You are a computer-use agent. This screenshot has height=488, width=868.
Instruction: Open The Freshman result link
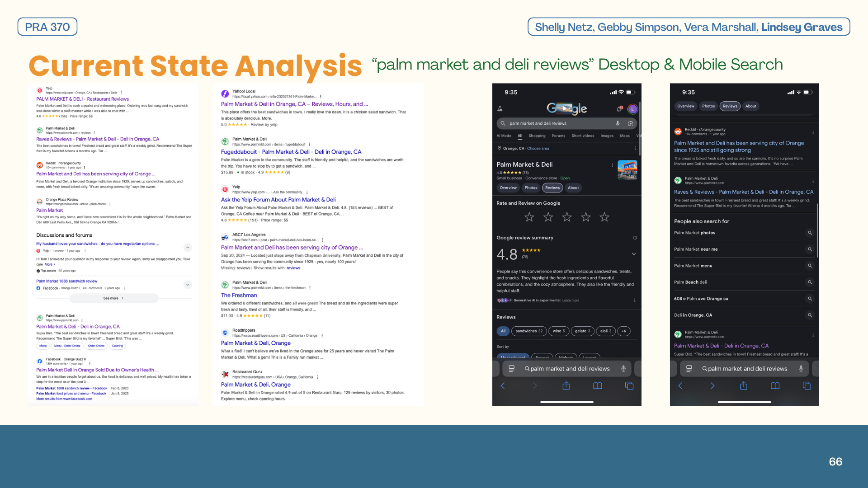pos(239,296)
